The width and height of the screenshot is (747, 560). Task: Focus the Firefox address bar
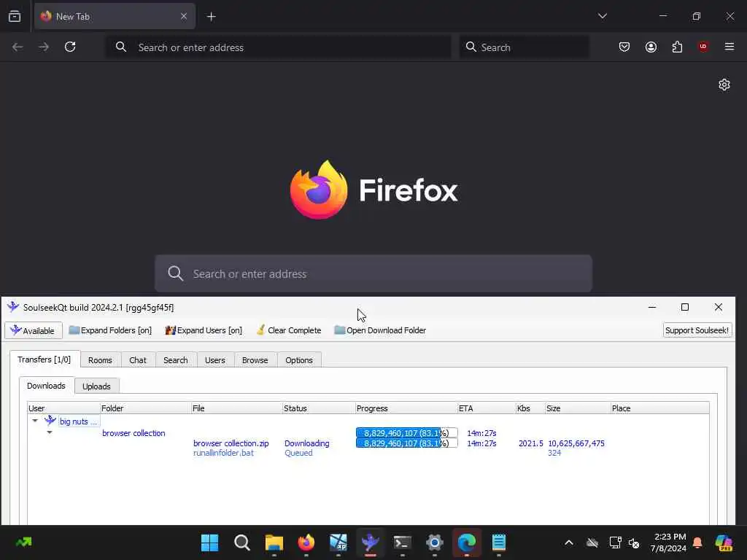pos(279,47)
